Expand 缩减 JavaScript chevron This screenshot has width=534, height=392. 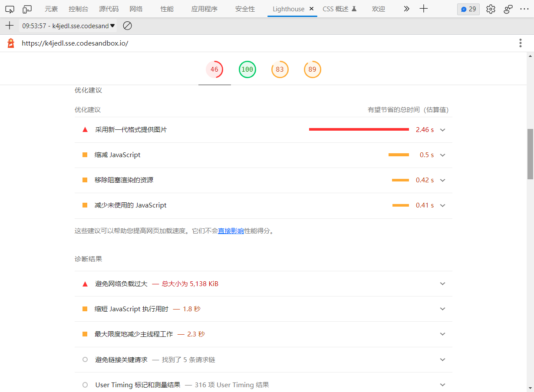(443, 155)
